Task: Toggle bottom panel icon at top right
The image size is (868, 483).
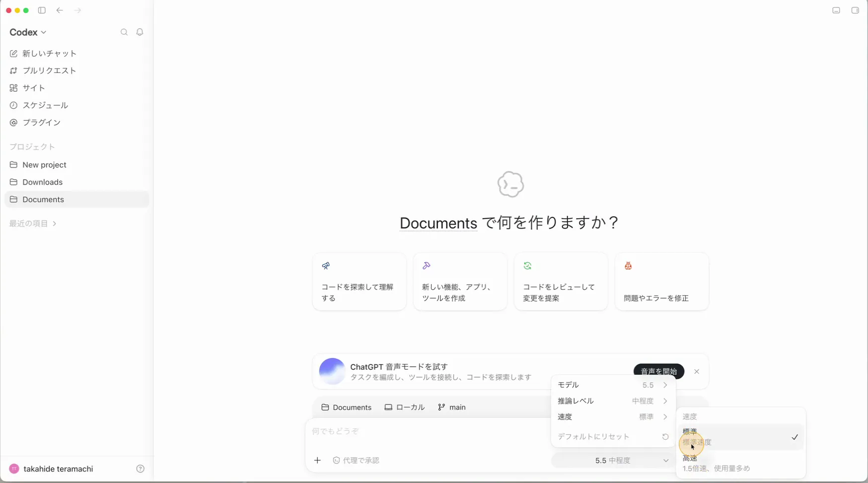Action: tap(836, 10)
